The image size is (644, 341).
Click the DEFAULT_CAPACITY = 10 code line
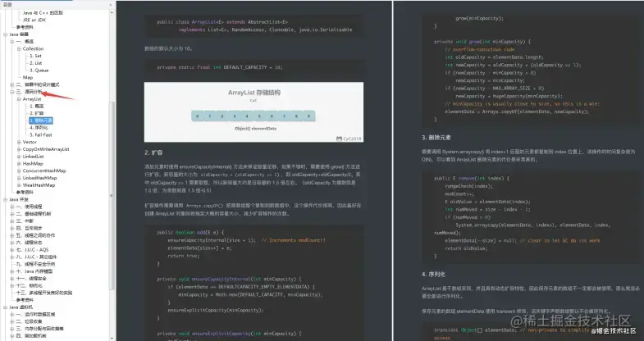[x=220, y=67]
